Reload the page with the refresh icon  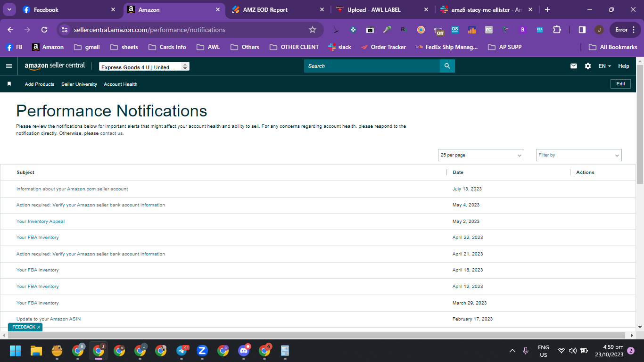pos(44,30)
